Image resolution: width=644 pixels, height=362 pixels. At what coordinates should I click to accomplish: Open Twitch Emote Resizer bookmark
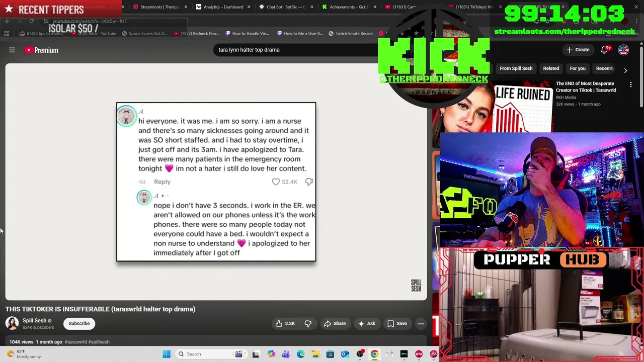point(351,33)
